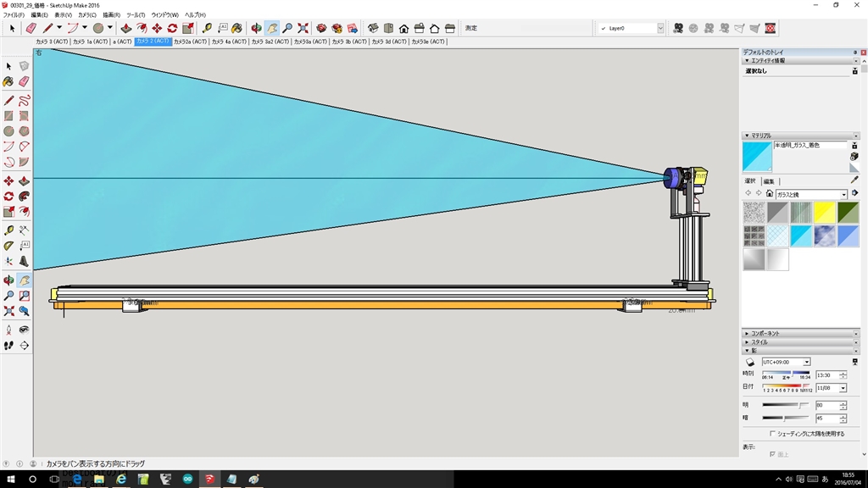Open 3D Warehouse from the toolbar

pos(321,28)
